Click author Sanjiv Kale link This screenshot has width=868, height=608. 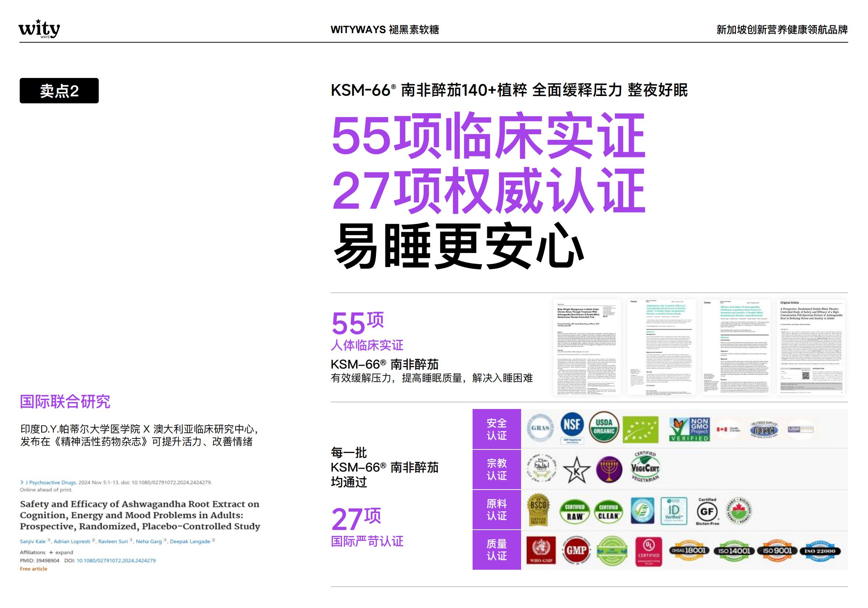click(32, 541)
